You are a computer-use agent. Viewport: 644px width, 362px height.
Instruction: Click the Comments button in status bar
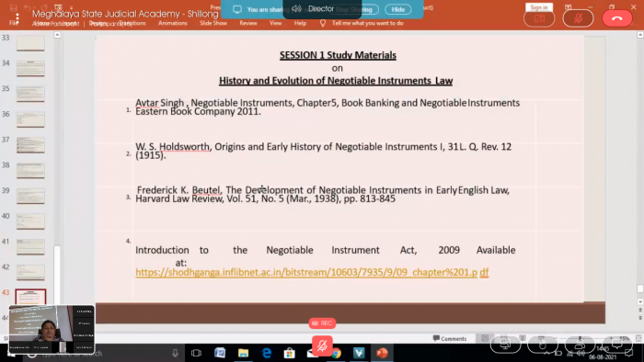450,339
